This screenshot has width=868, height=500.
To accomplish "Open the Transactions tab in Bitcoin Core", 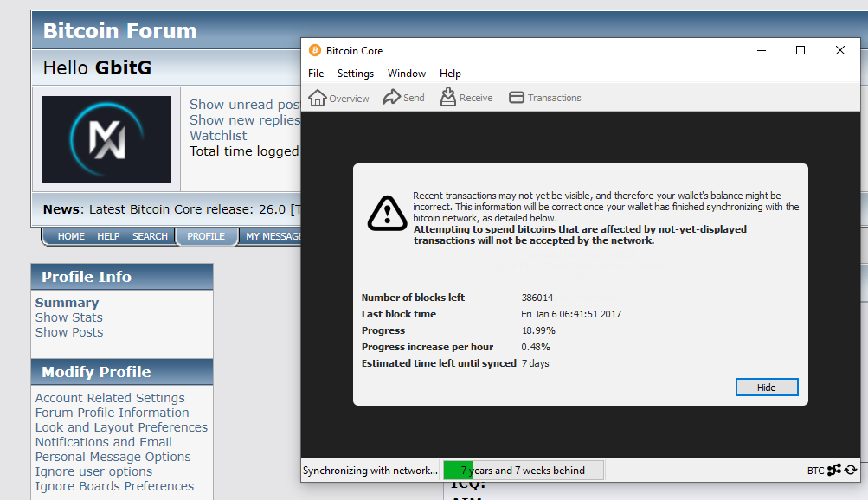I will (x=544, y=98).
